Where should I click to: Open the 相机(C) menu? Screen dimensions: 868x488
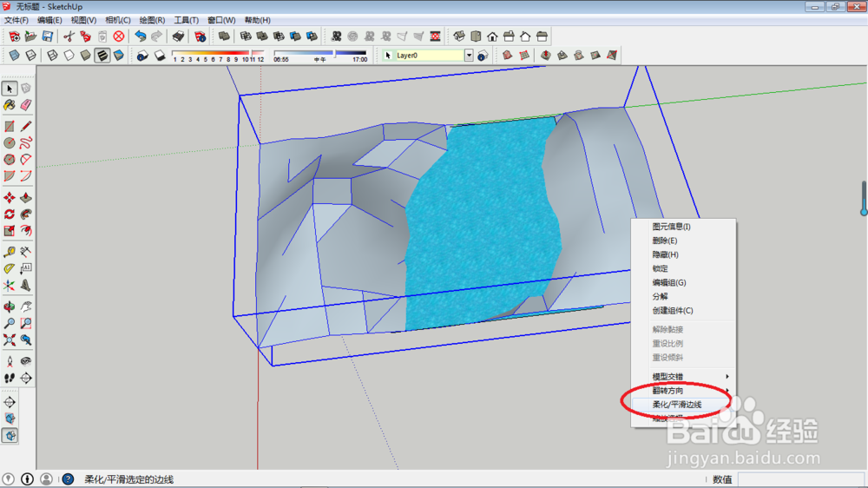tap(118, 20)
